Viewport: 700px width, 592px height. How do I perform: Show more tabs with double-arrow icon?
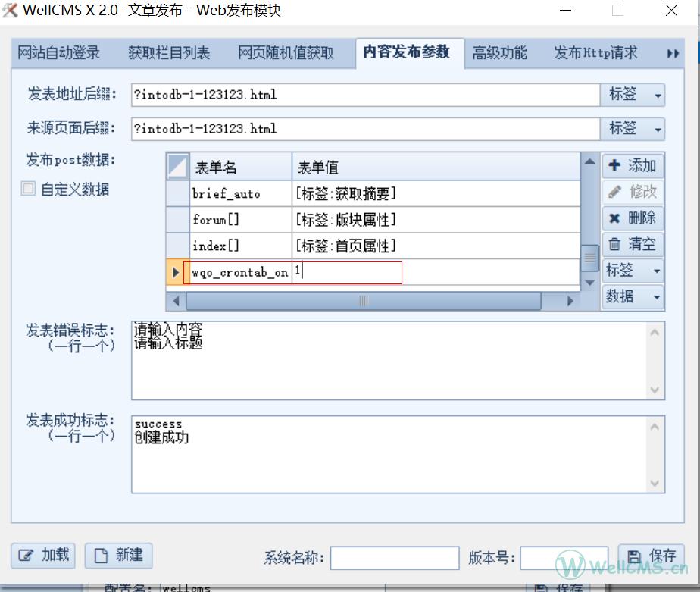pos(673,54)
